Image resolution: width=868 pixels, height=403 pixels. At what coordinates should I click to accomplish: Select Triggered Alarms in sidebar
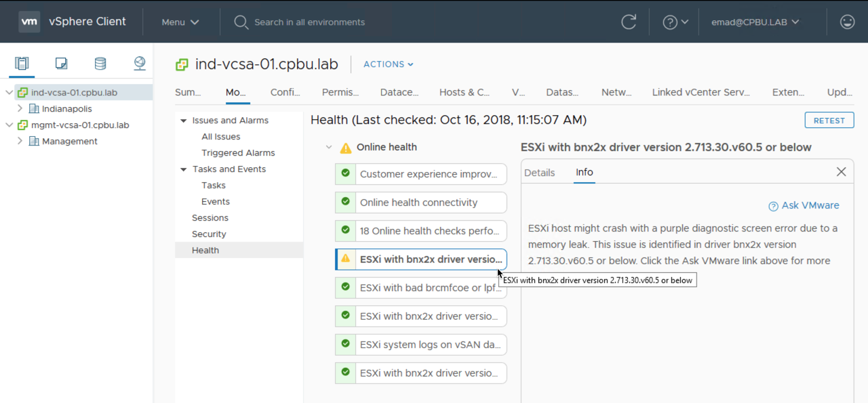(x=238, y=153)
